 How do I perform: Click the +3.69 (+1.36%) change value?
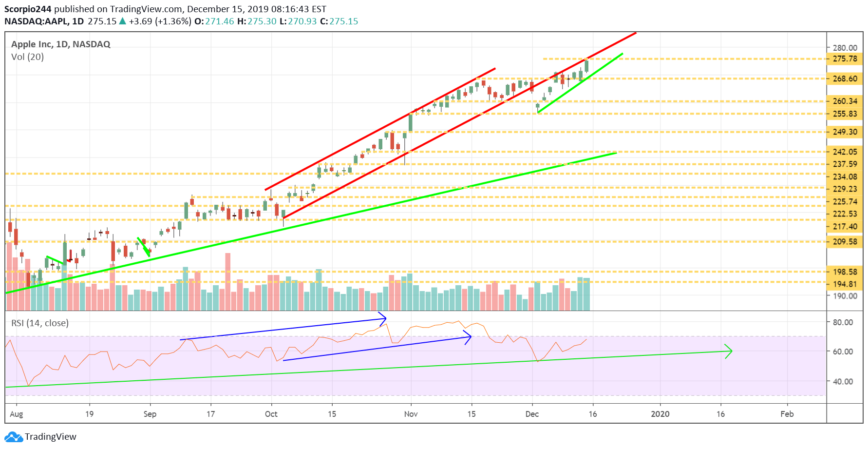pyautogui.click(x=160, y=21)
